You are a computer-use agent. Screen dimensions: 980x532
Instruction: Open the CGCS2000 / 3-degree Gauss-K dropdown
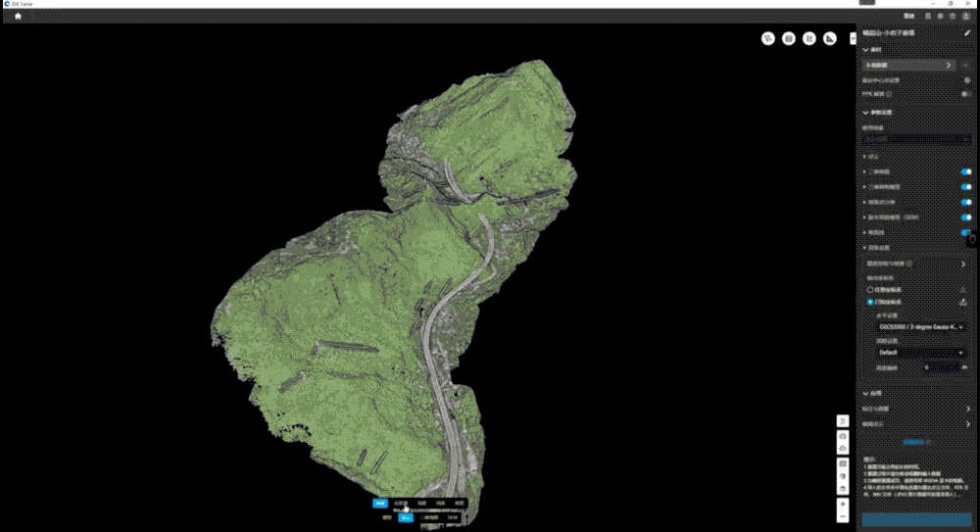pyautogui.click(x=920, y=327)
